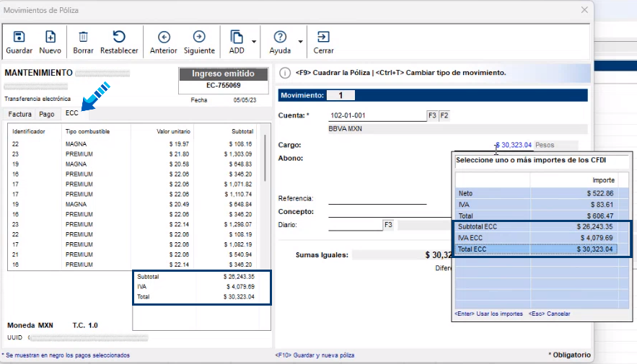Click Valor unitario column header
The image size is (637, 364).
coord(173,131)
